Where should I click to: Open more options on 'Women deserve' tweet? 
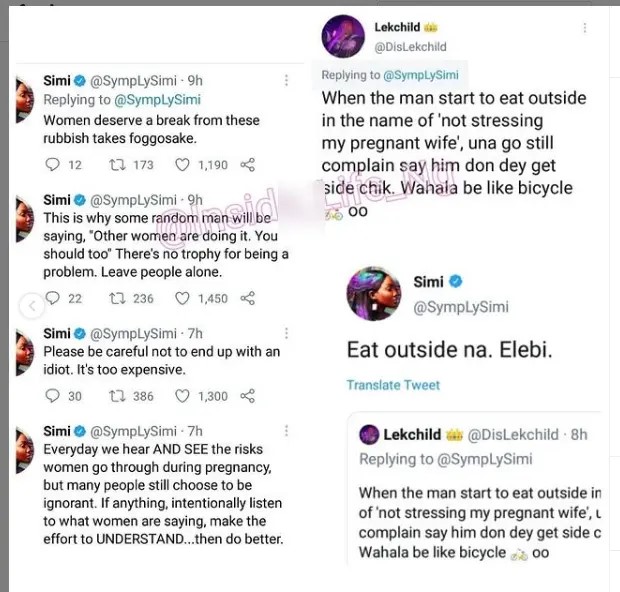pyautogui.click(x=288, y=81)
